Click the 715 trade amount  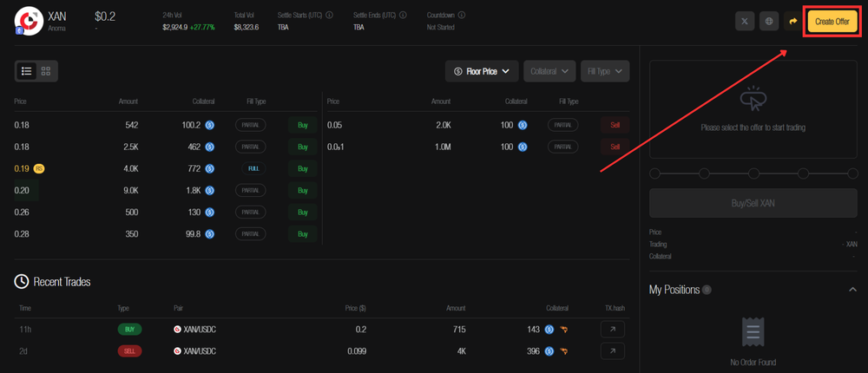(x=459, y=330)
